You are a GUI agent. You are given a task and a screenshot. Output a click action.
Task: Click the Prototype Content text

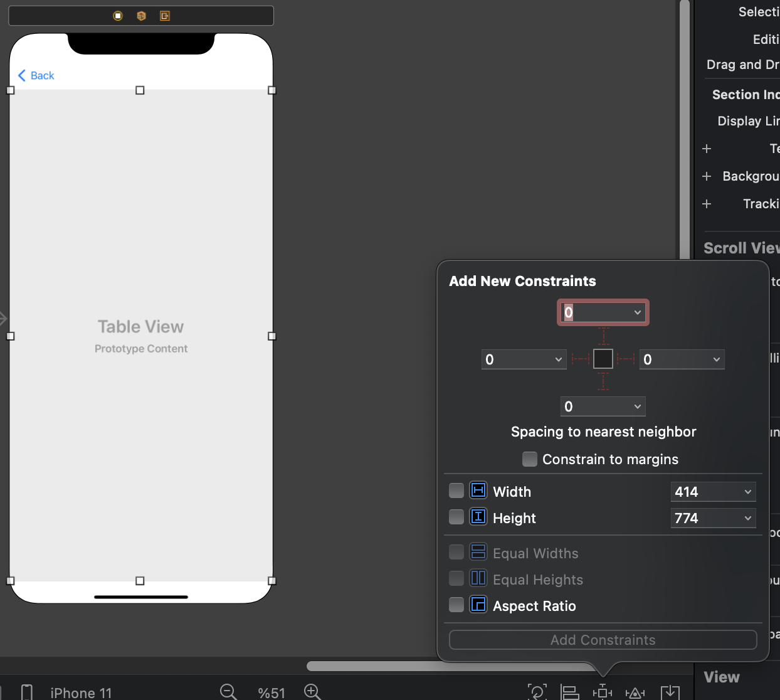pyautogui.click(x=141, y=349)
